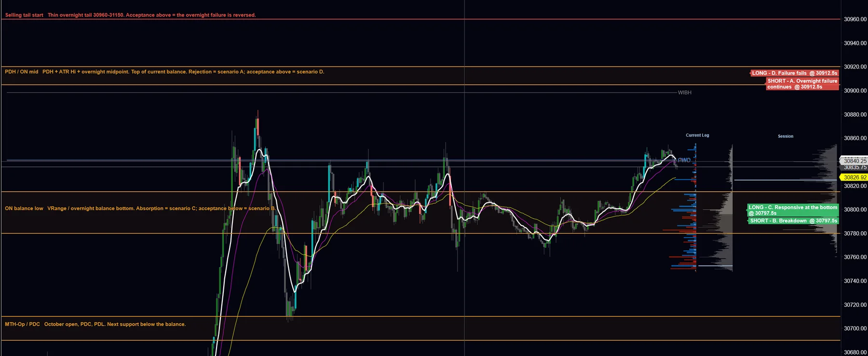Viewport: 868px width, 356px height.
Task: Click the 30700.00 price axis label
Action: [x=855, y=329]
